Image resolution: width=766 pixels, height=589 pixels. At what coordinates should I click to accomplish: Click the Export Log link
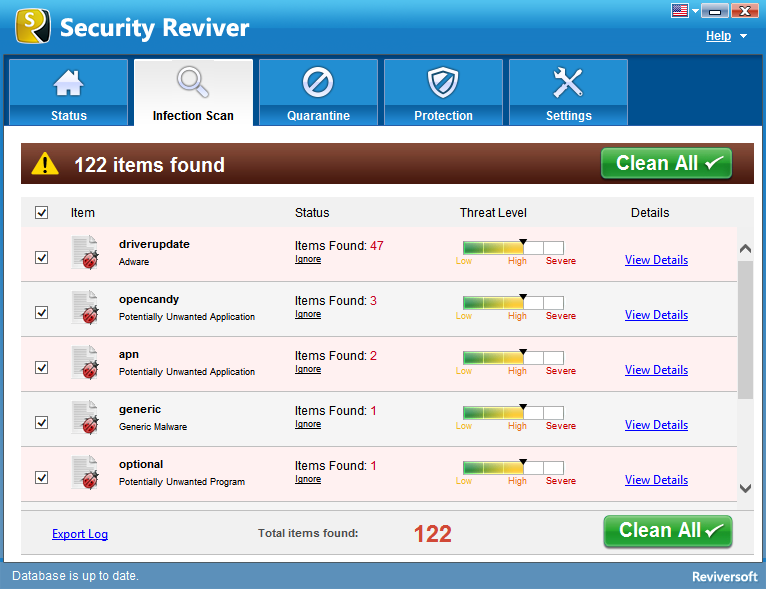coord(80,534)
